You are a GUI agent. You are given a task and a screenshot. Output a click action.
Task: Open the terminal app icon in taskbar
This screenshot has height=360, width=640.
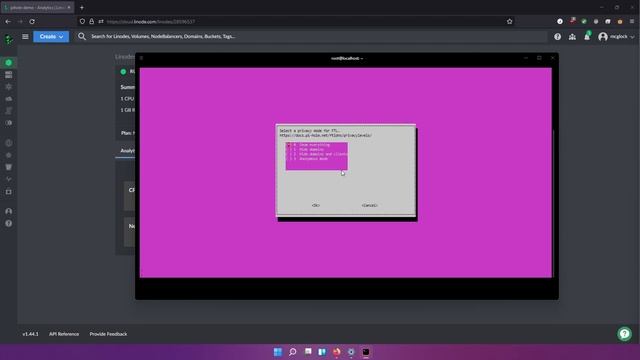point(366,352)
